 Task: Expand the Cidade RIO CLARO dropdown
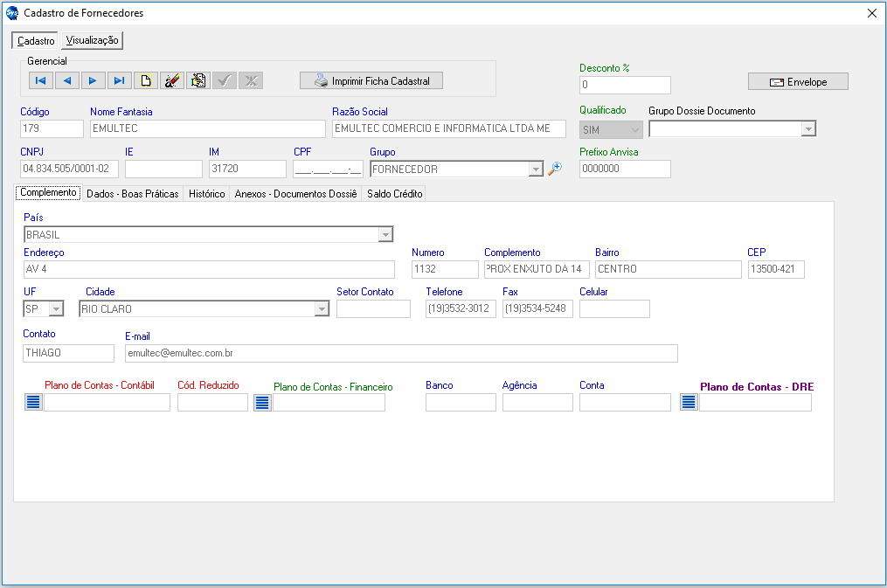coord(322,308)
